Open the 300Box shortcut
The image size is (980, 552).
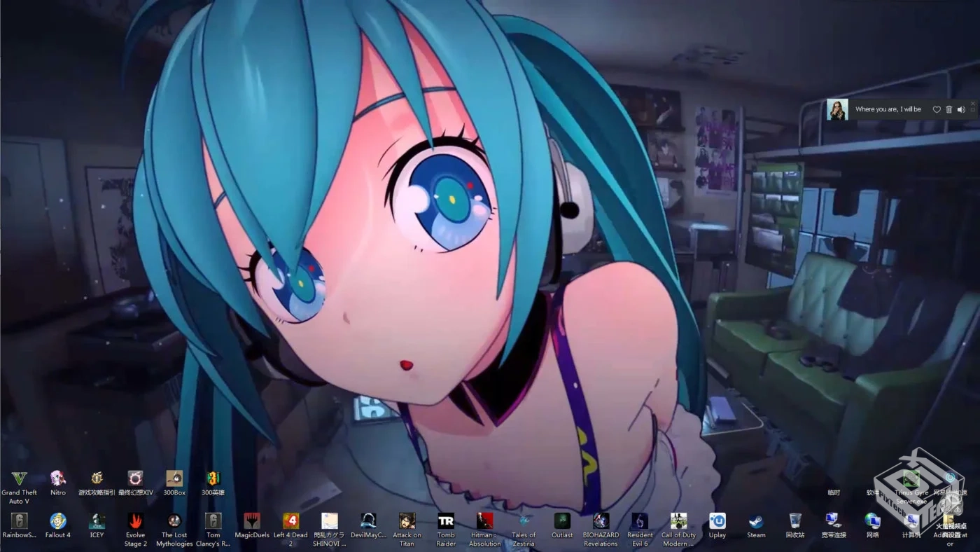tap(174, 479)
